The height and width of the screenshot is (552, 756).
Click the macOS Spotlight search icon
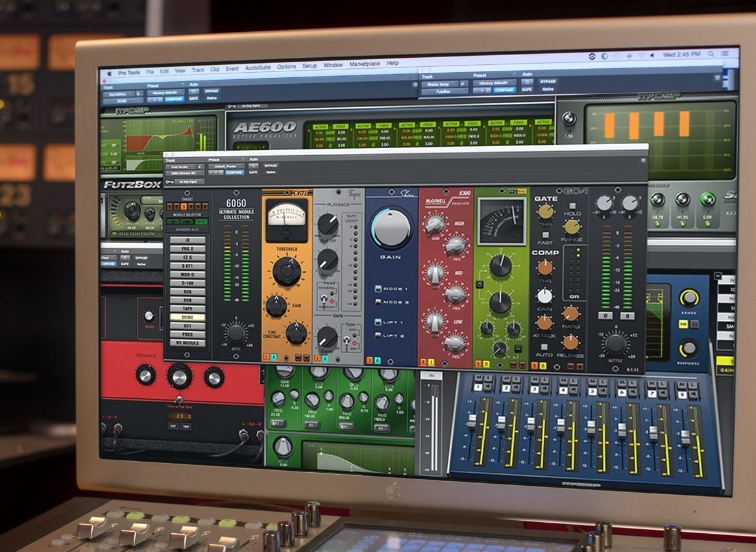(711, 54)
